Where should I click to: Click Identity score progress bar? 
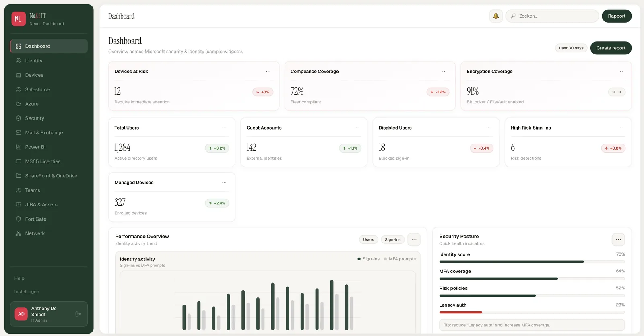532,262
